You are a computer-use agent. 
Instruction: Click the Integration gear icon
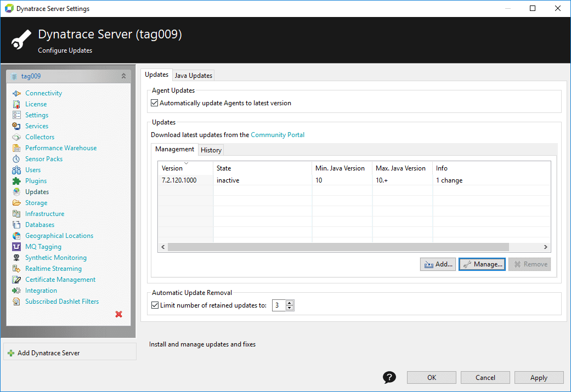[x=16, y=291]
